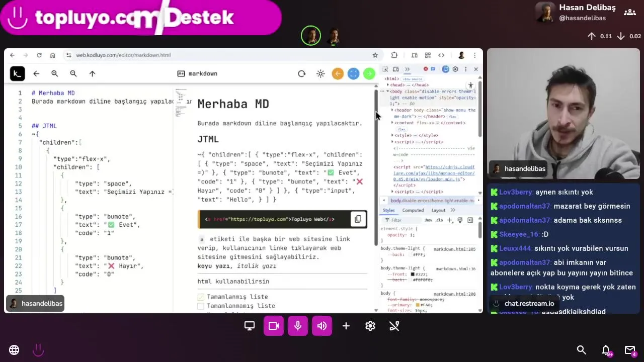Add new style rule plus icon
The image size is (644, 362).
(x=450, y=220)
